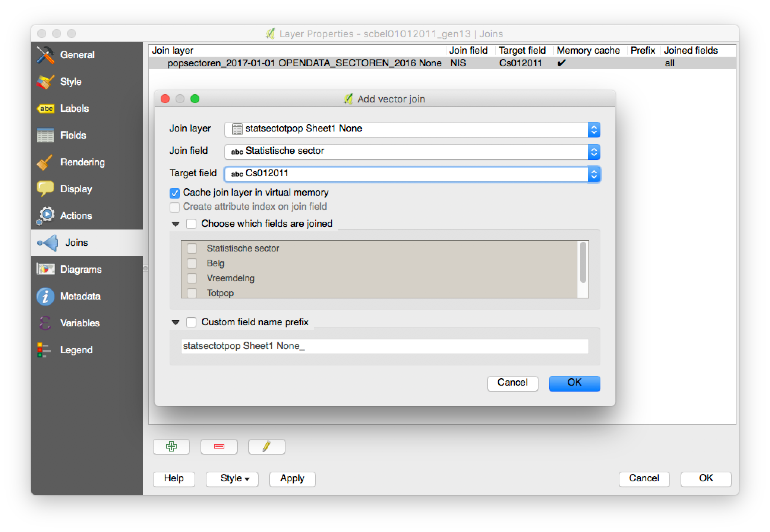
Task: Tick the Statistische sector field checkbox
Action: (x=192, y=248)
